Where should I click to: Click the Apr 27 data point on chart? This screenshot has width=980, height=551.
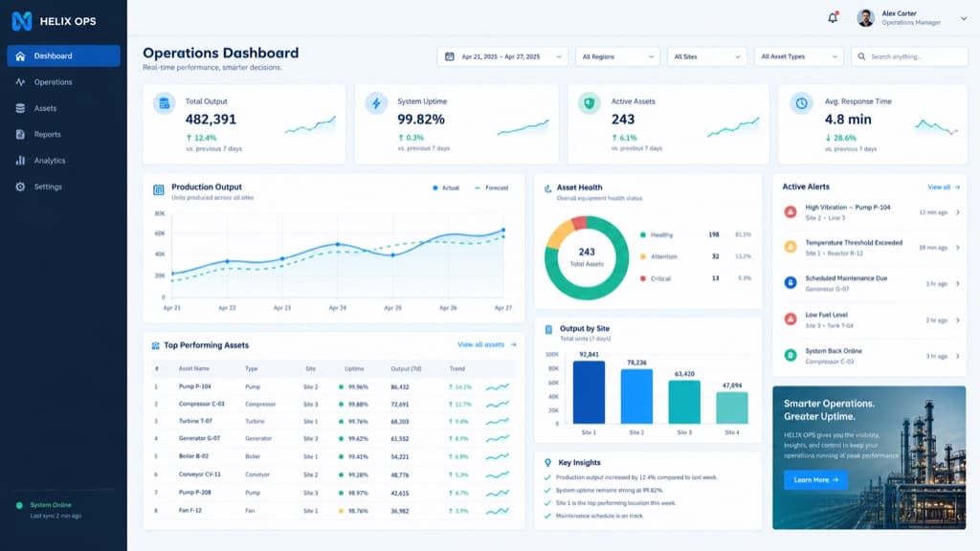pyautogui.click(x=503, y=231)
